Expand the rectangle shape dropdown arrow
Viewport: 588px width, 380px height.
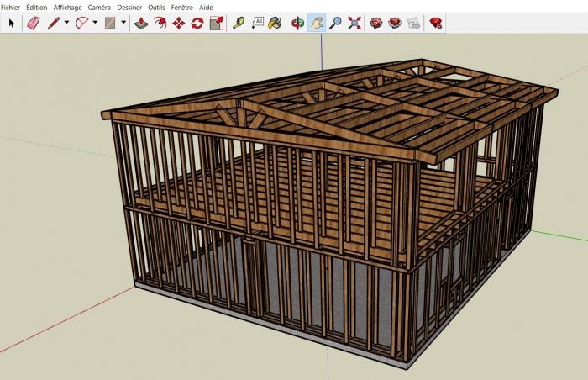(x=123, y=24)
